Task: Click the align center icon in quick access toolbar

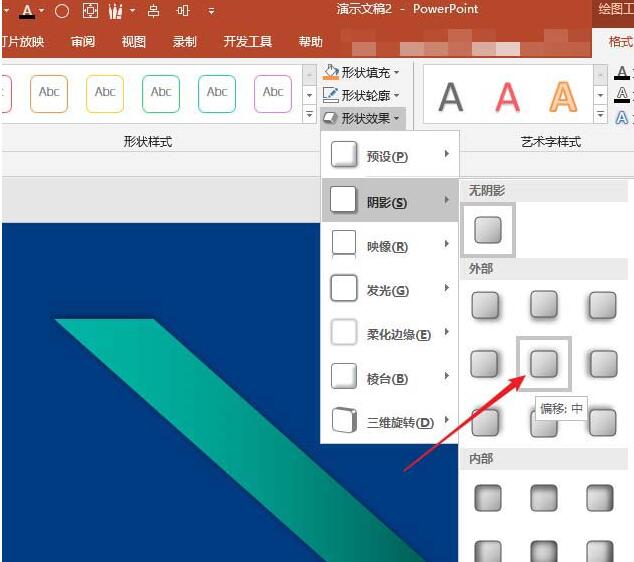Action: pyautogui.click(x=153, y=11)
